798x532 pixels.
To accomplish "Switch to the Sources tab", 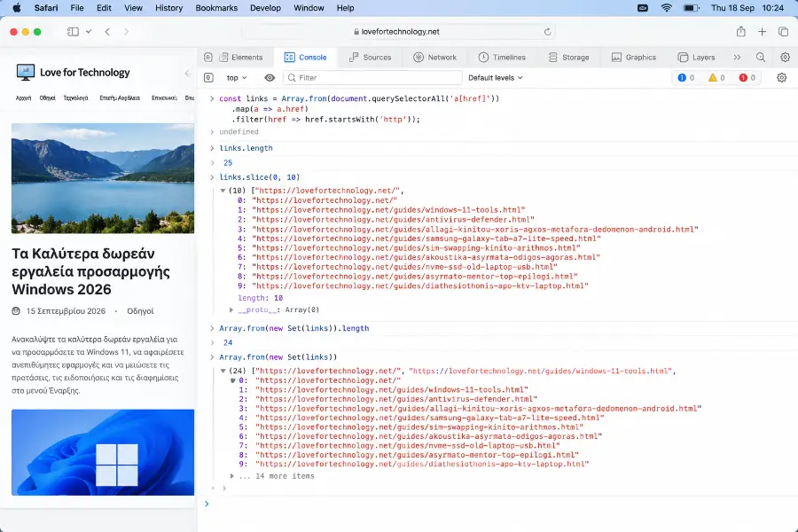I will pyautogui.click(x=370, y=58).
